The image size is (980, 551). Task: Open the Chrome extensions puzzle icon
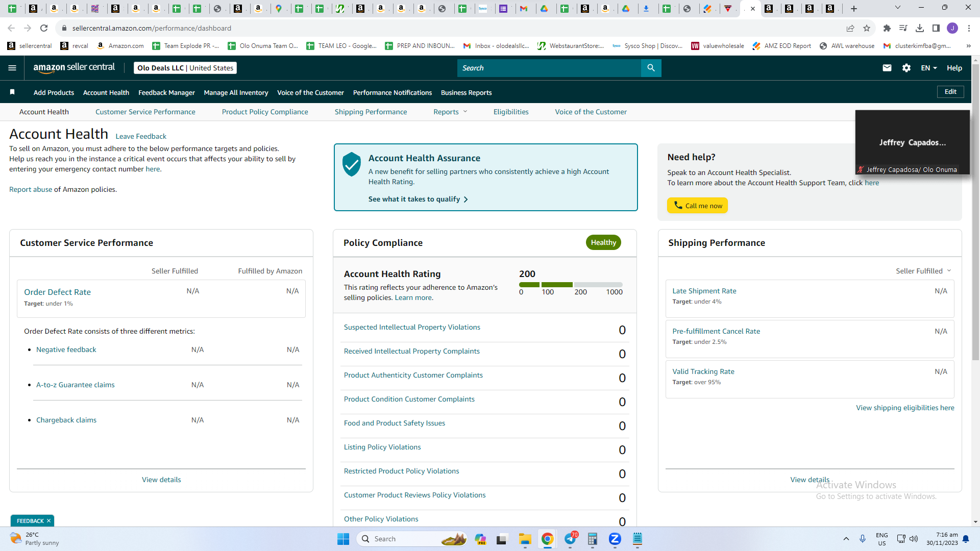pyautogui.click(x=887, y=28)
